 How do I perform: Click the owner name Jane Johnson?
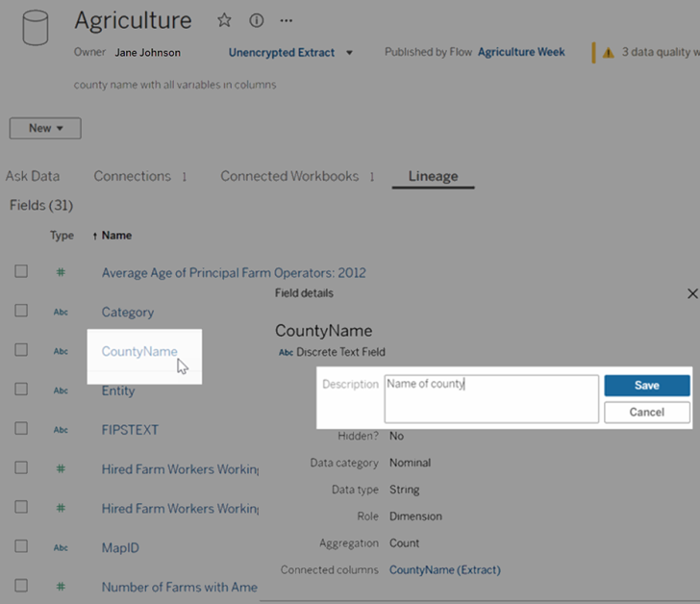click(148, 53)
